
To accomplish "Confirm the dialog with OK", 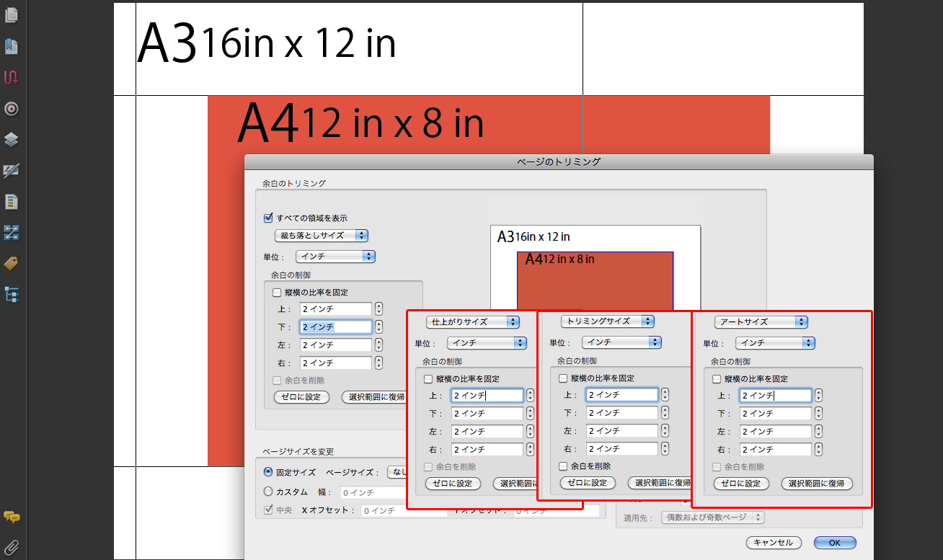I will click(x=835, y=543).
